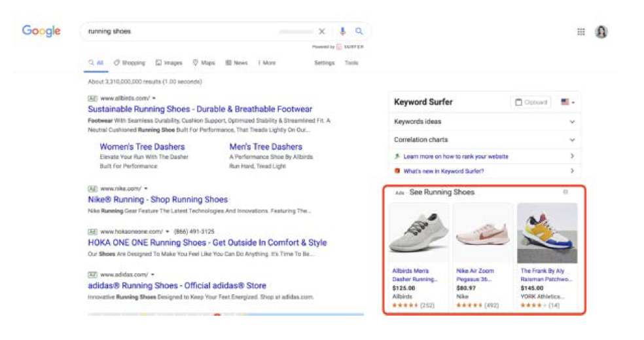Screen dimensions: 644x340
Task: Click the Keyword Surfer panel title
Action: pos(423,102)
